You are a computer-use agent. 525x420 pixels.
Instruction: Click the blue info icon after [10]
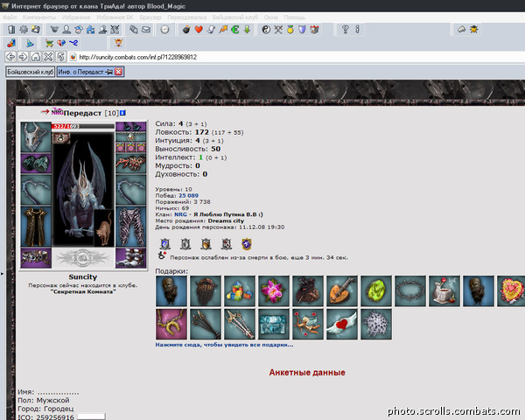tap(122, 113)
